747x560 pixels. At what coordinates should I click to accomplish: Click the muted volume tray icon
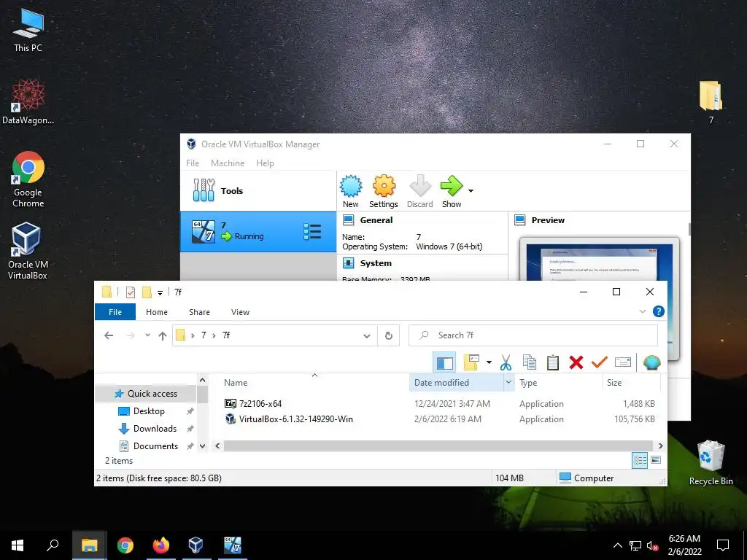point(652,545)
